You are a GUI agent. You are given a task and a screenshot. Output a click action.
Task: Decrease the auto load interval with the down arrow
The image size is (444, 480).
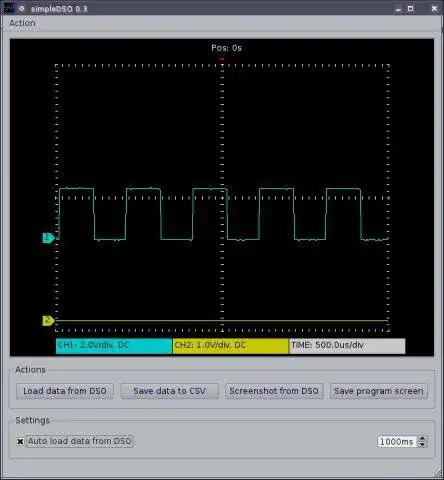(423, 445)
